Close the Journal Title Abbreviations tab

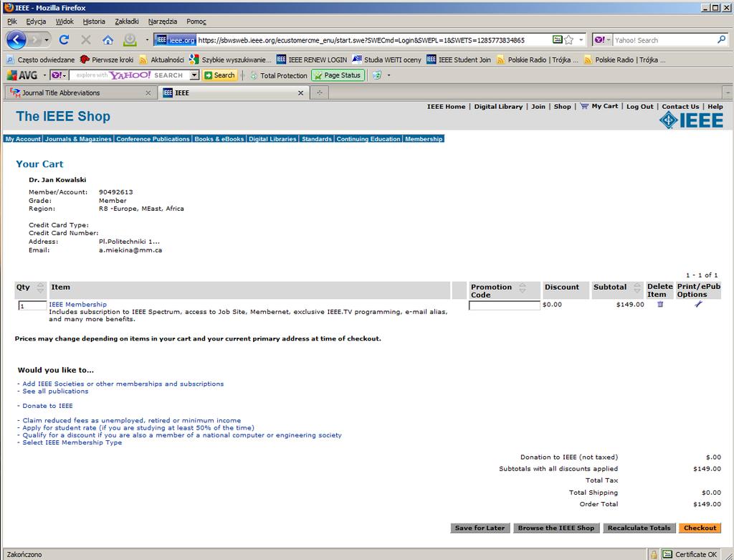(x=148, y=92)
